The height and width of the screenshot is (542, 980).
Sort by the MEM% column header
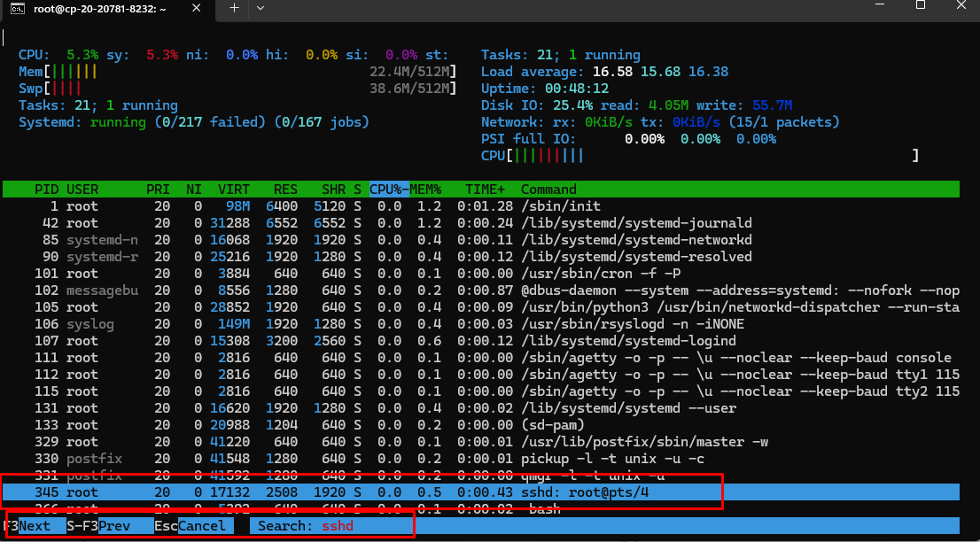425,190
